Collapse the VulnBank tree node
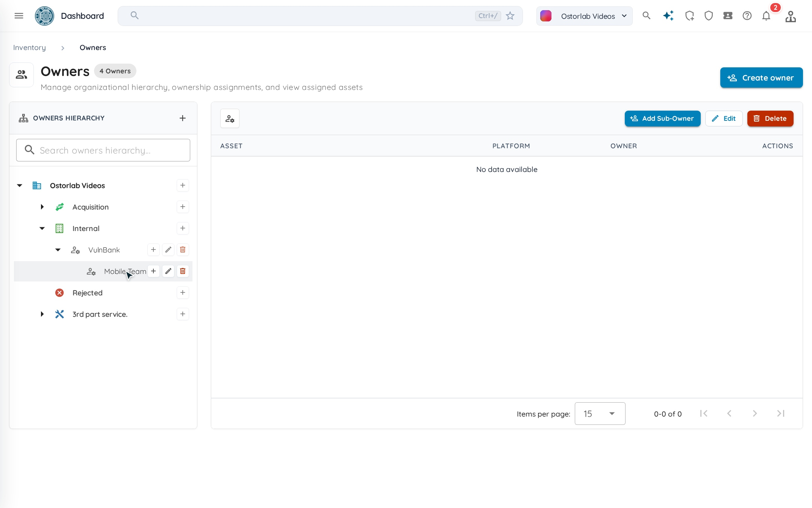Viewport: 812px width, 508px height. [58, 250]
